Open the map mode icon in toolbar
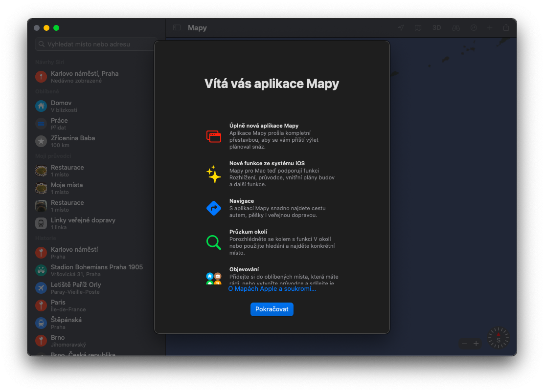This screenshot has width=544, height=392. [x=418, y=28]
